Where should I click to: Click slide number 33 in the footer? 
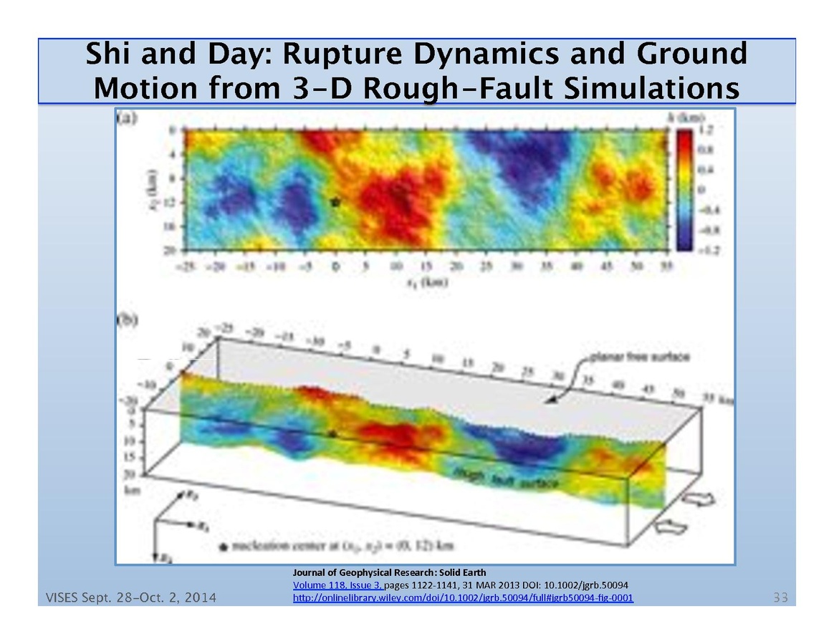coord(780,597)
